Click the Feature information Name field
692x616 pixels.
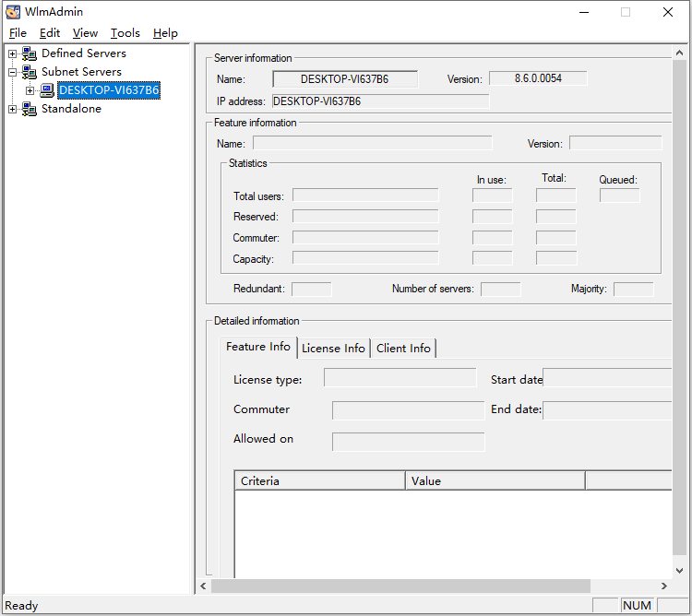pos(373,143)
